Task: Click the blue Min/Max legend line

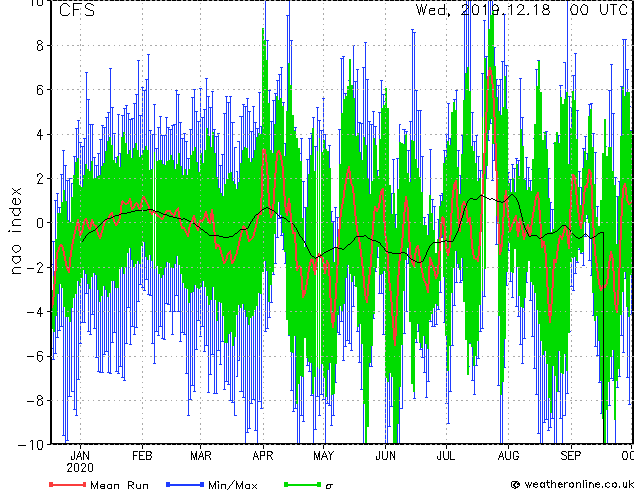Action: (185, 484)
